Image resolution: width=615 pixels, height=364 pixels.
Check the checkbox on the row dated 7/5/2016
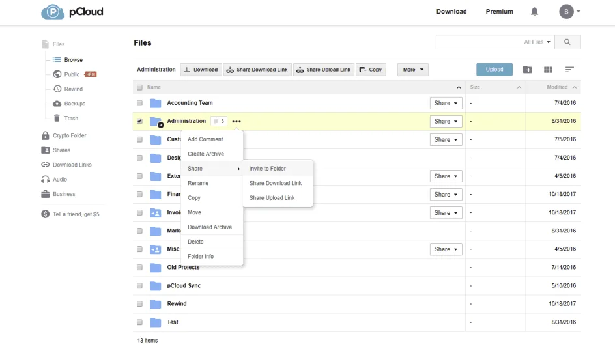click(139, 139)
